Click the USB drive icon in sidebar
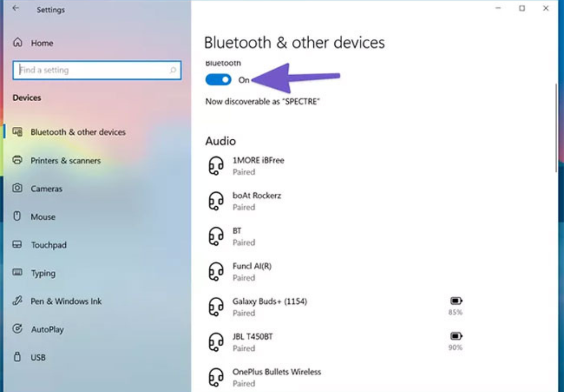This screenshot has height=392, width=564. pos(17,357)
